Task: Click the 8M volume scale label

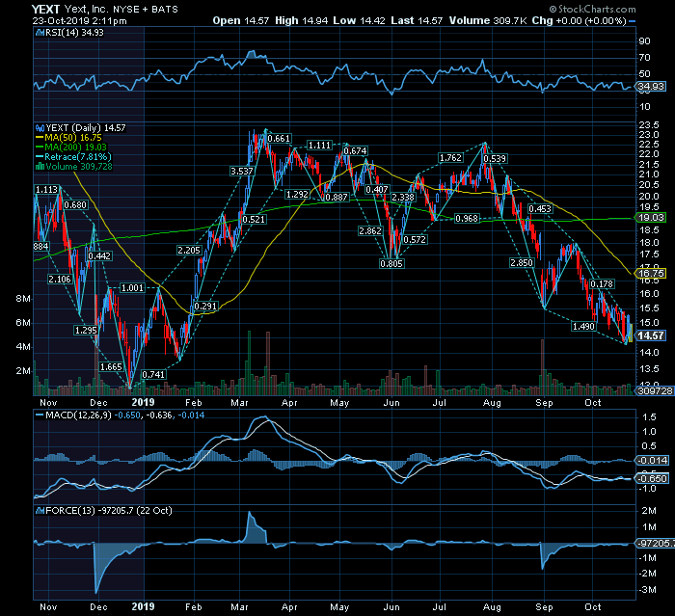Action: (x=23, y=299)
